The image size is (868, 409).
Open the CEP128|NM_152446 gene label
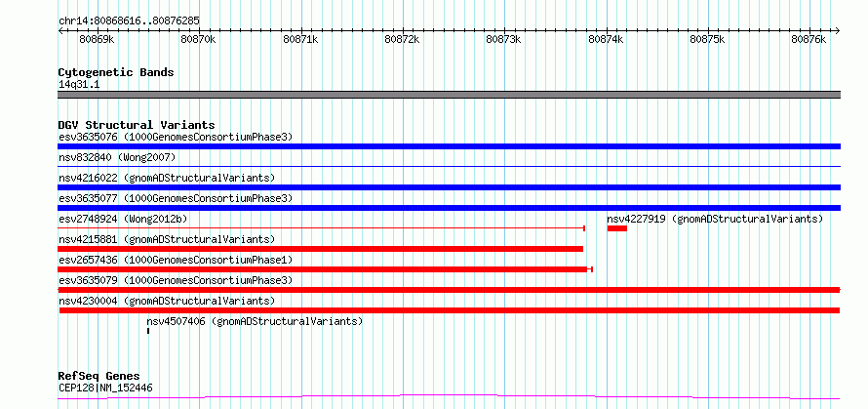tap(105, 389)
